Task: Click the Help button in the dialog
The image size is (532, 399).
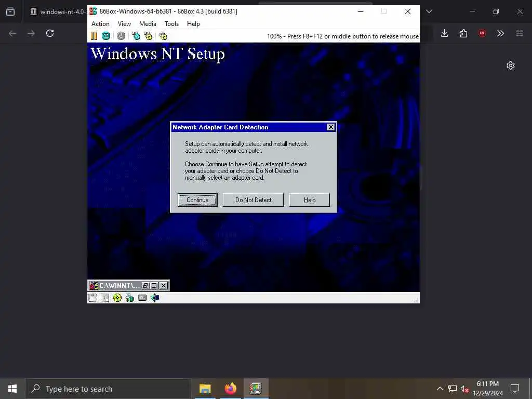Action: pyautogui.click(x=310, y=200)
